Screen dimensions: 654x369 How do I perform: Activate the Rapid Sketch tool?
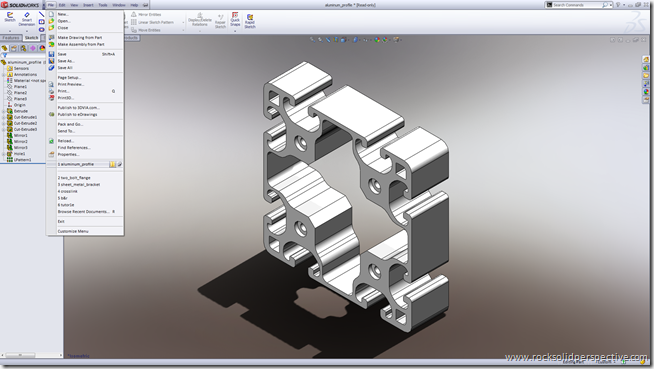click(x=250, y=21)
